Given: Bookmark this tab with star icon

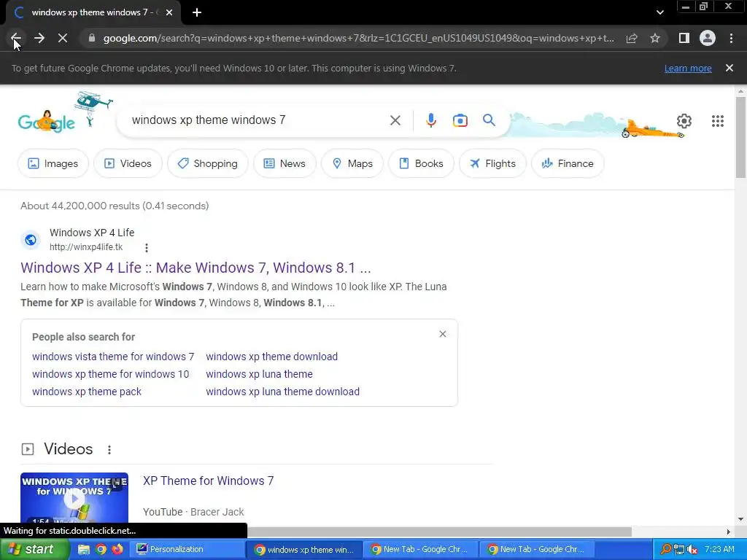Looking at the screenshot, I should pos(655,38).
